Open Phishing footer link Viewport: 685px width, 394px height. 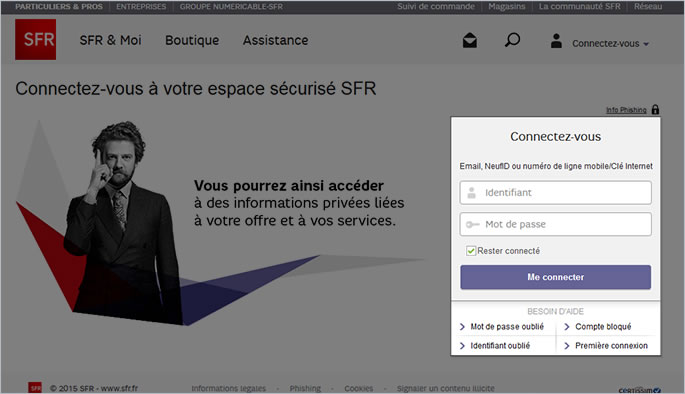click(305, 388)
